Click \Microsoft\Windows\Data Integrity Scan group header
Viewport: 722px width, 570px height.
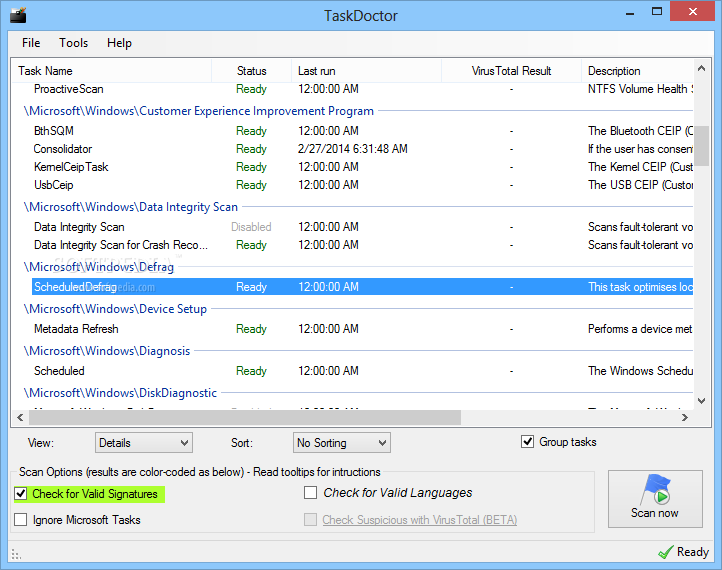click(x=131, y=207)
